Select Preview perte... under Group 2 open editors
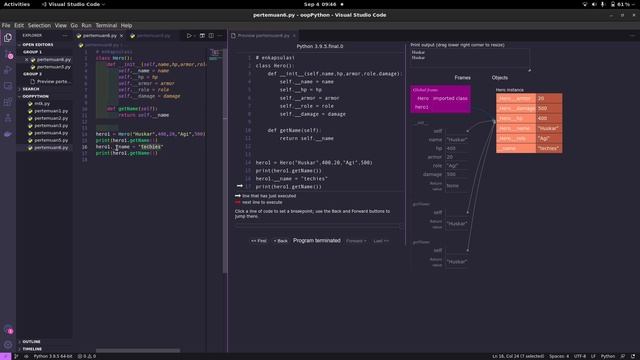This screenshot has height=360, width=640. [53, 82]
